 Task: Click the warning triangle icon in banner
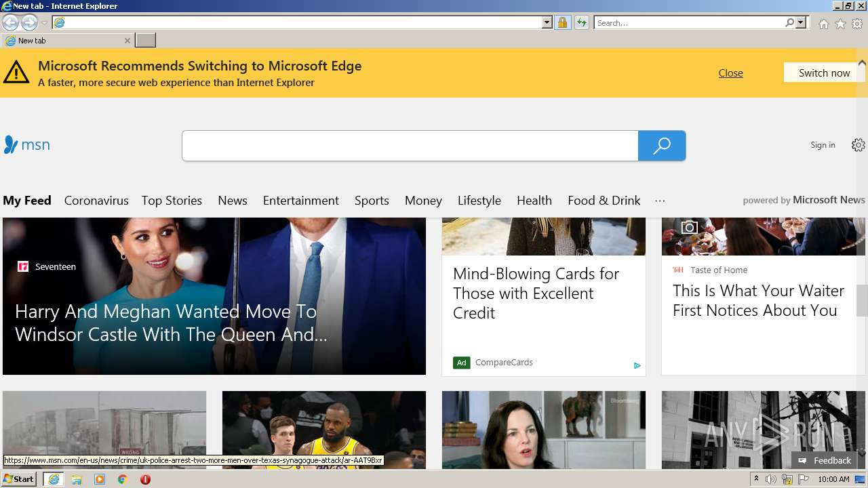pos(16,72)
